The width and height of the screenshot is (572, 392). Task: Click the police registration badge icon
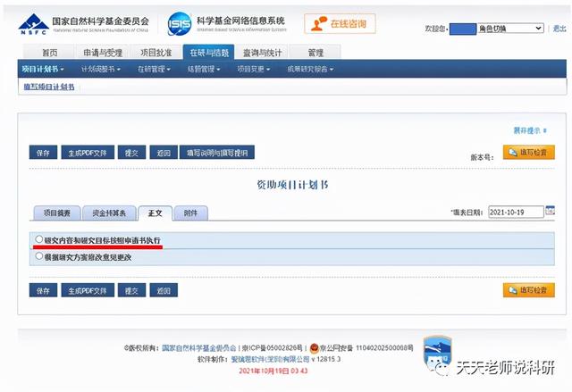tap(314, 348)
